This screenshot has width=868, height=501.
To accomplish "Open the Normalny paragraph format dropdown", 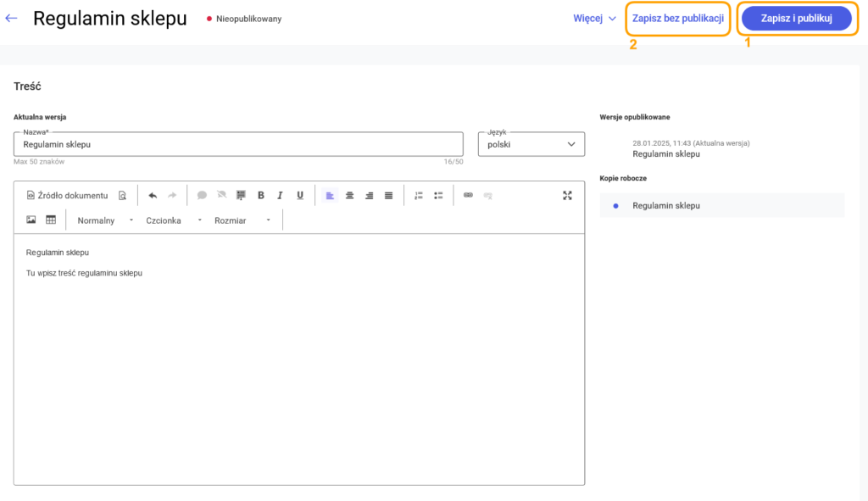I will pos(105,220).
